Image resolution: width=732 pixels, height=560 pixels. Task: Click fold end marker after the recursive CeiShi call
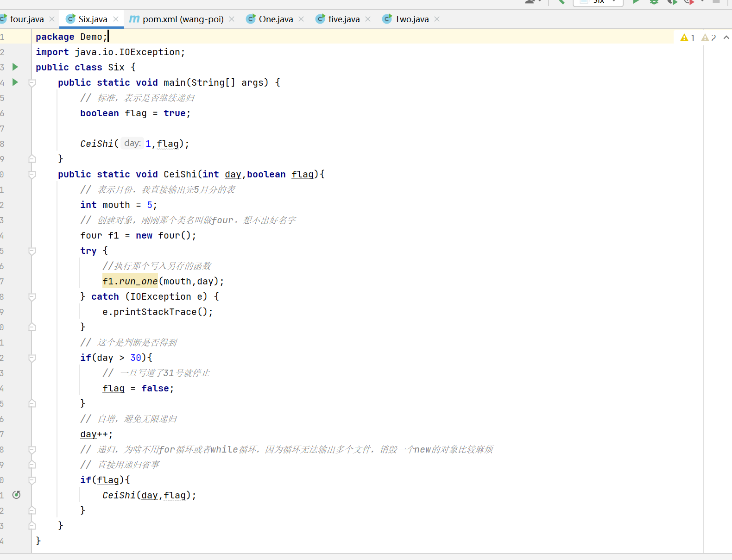click(x=32, y=510)
